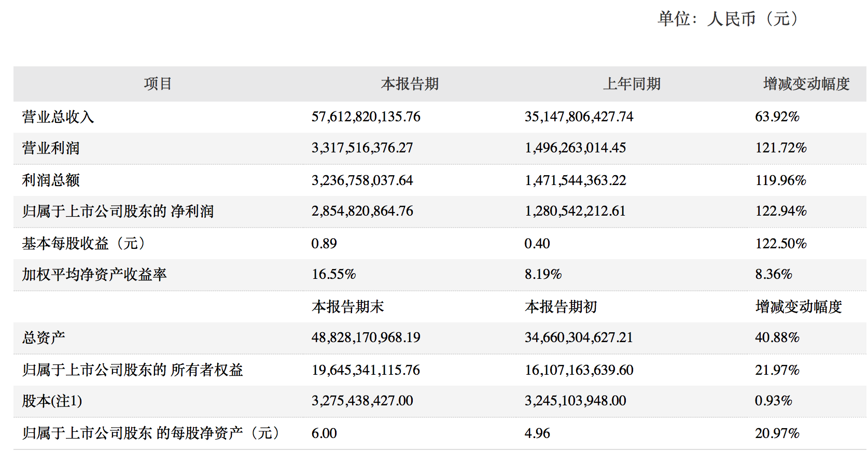The height and width of the screenshot is (452, 868).
Task: Click the 项目 column header
Action: 158,84
